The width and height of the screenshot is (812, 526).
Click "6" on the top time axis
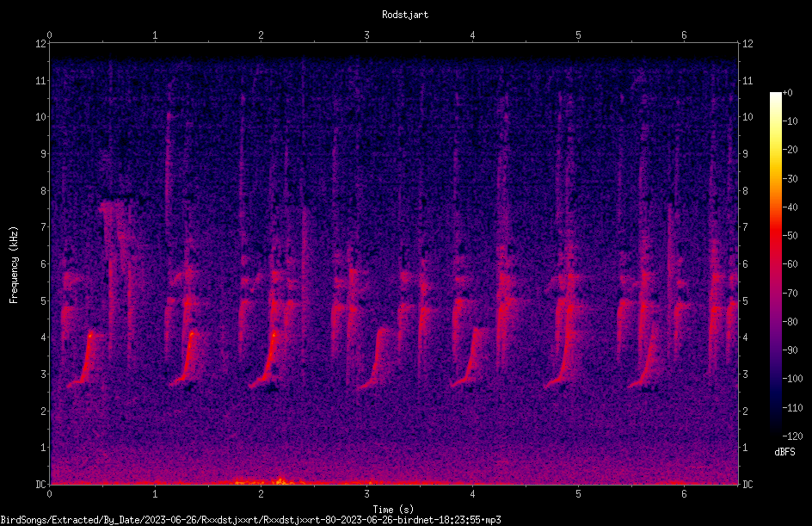[x=684, y=34]
